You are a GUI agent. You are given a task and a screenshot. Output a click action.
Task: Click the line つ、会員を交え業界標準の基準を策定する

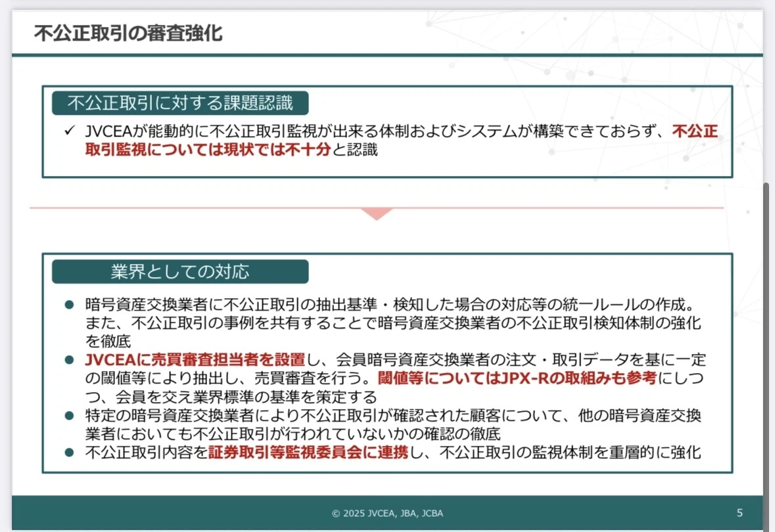pos(231,397)
